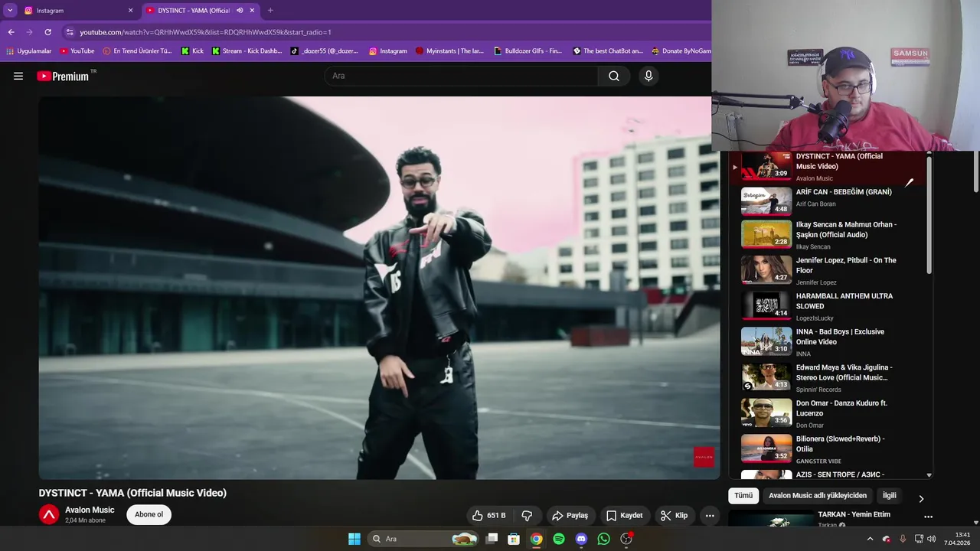Open Task View on taskbar

tap(492, 539)
